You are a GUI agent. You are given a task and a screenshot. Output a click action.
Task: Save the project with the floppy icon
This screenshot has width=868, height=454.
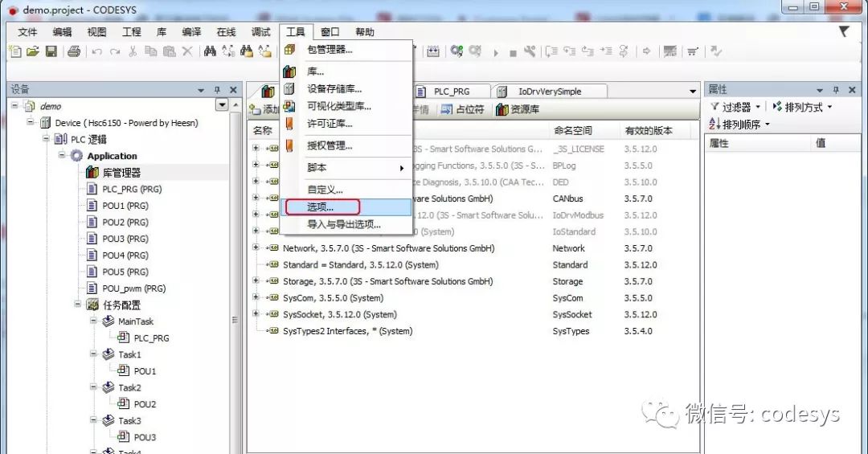tap(51, 51)
